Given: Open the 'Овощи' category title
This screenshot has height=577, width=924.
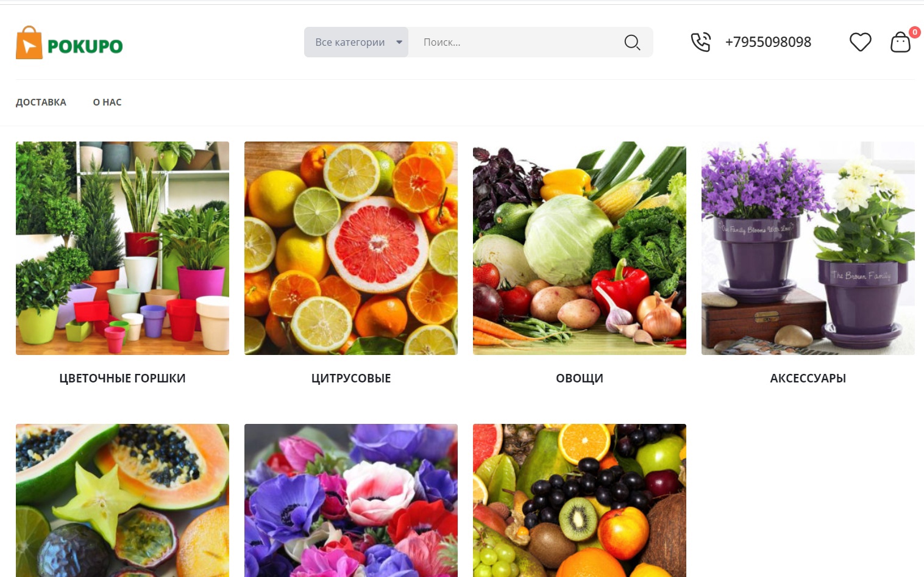Looking at the screenshot, I should pos(580,378).
